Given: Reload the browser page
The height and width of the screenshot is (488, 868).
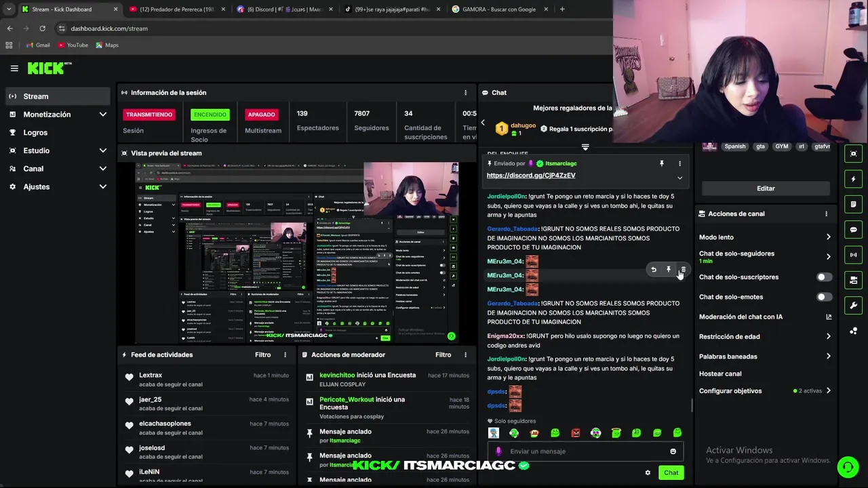Looking at the screenshot, I should tap(42, 28).
